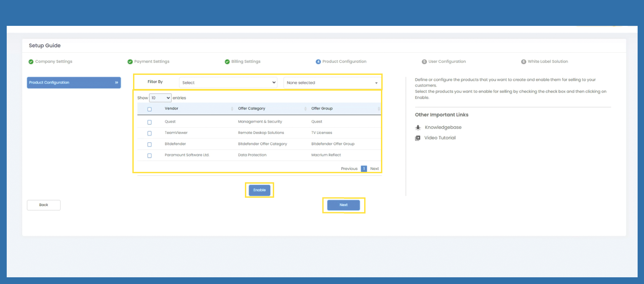Go to pagination page 1
This screenshot has width=644, height=284.
pos(363,169)
